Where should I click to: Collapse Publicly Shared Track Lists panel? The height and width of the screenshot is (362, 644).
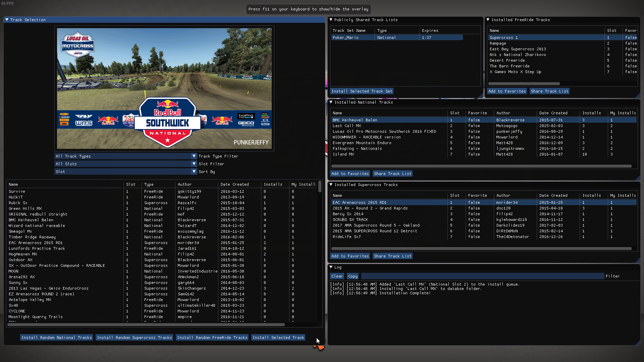[x=331, y=20]
